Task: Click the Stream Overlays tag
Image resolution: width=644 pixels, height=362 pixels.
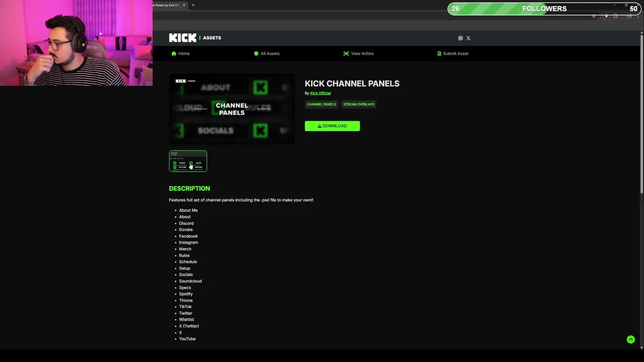Action: pos(359,104)
